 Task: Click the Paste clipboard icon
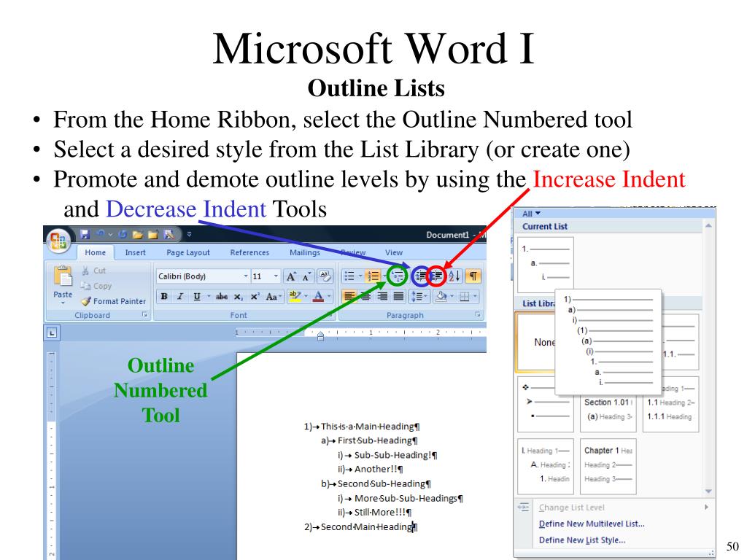pos(63,277)
